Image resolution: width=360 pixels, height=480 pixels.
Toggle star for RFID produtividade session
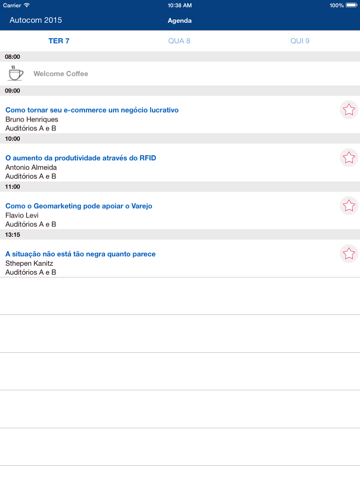point(349,158)
